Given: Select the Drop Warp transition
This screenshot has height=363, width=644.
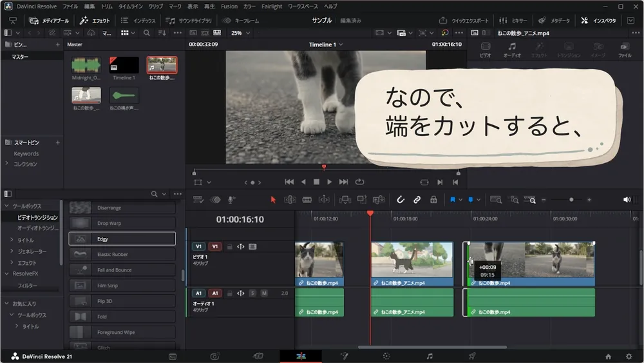Looking at the screenshot, I should click(x=122, y=223).
